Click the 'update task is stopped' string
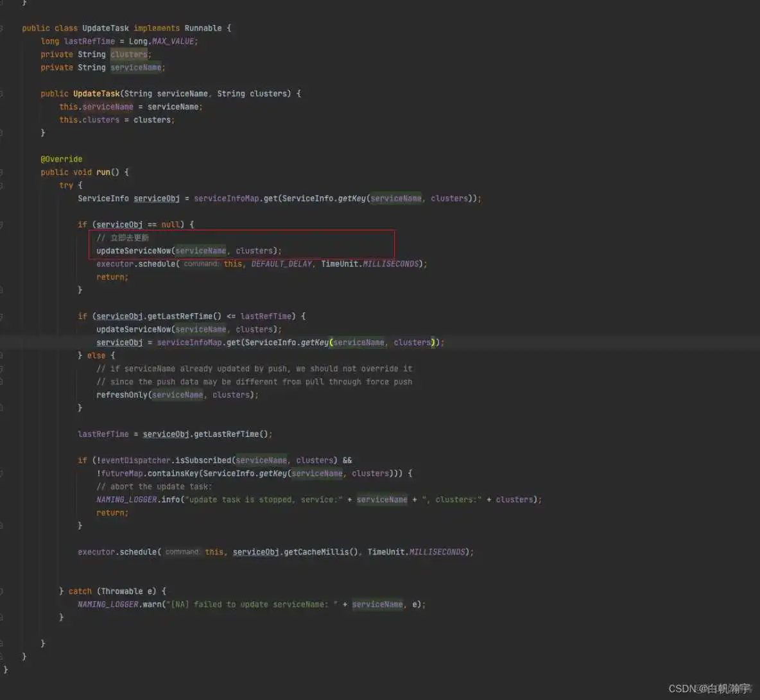 [x=264, y=499]
